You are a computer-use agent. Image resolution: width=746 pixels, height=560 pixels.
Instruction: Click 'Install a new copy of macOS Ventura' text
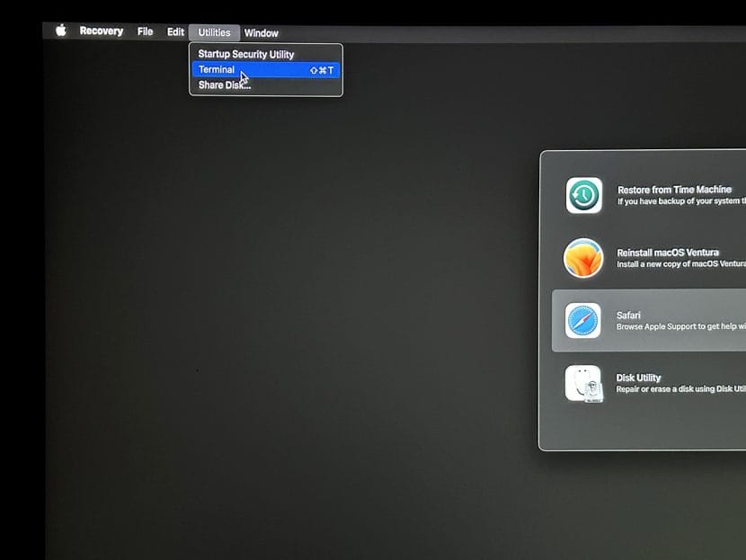pyautogui.click(x=680, y=264)
